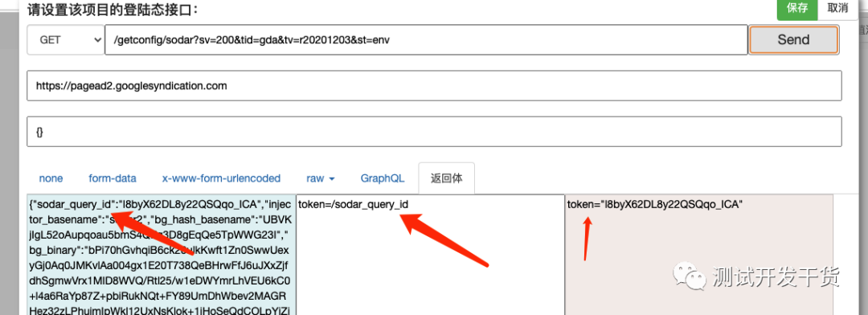Select the none body tab
The width and height of the screenshot is (868, 315).
(51, 179)
